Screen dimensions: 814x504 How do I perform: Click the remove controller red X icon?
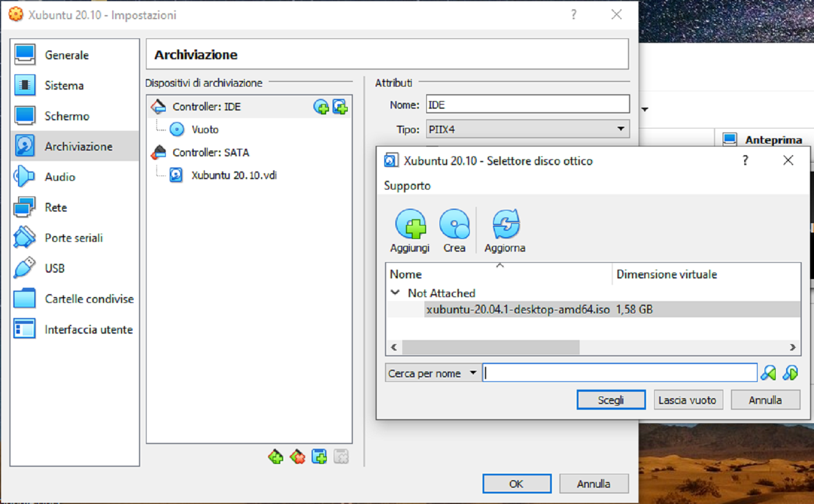click(297, 457)
